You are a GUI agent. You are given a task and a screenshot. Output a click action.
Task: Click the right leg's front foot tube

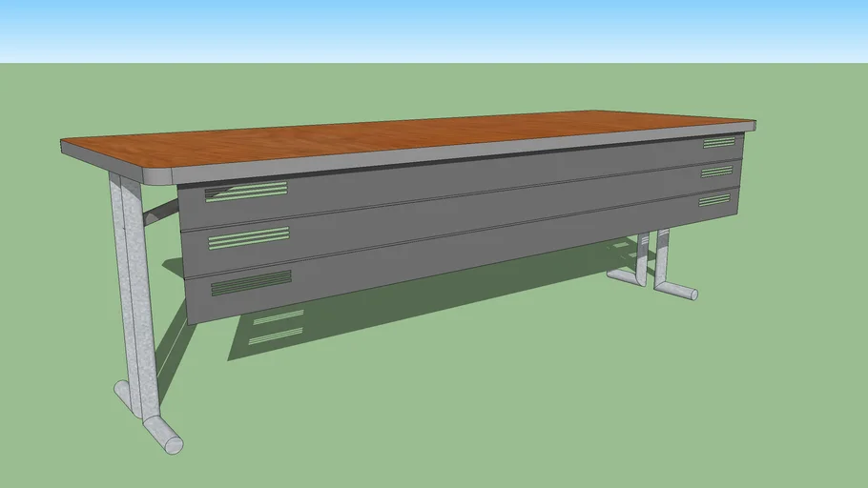pyautogui.click(x=679, y=291)
